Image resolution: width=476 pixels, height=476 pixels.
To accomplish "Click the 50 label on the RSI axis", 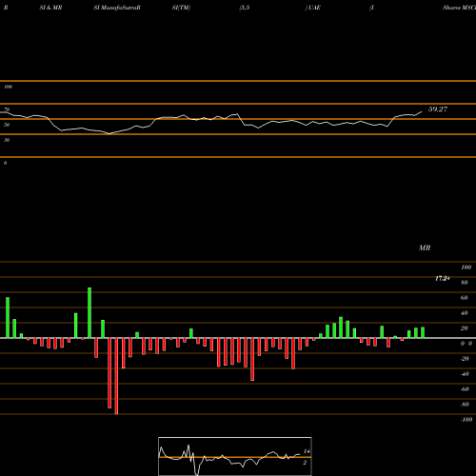I will 7,125.
